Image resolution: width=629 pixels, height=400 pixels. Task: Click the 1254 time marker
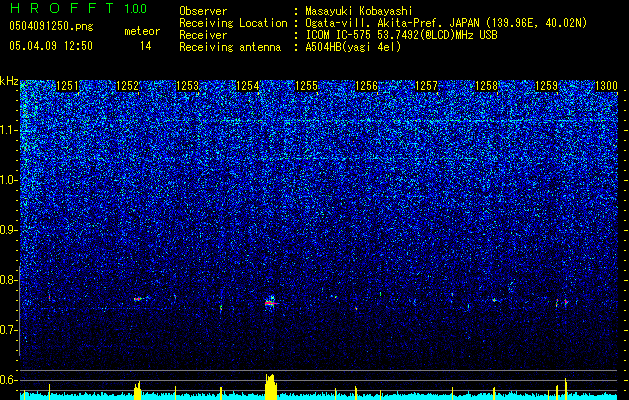coord(248,86)
